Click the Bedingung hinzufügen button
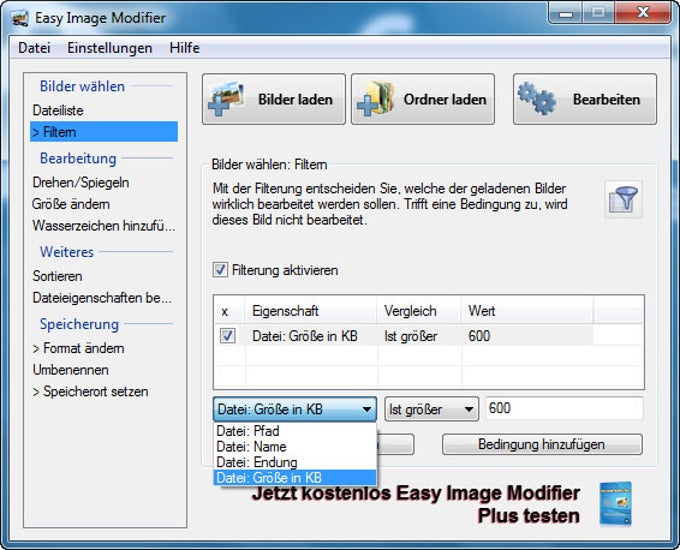 (x=542, y=444)
